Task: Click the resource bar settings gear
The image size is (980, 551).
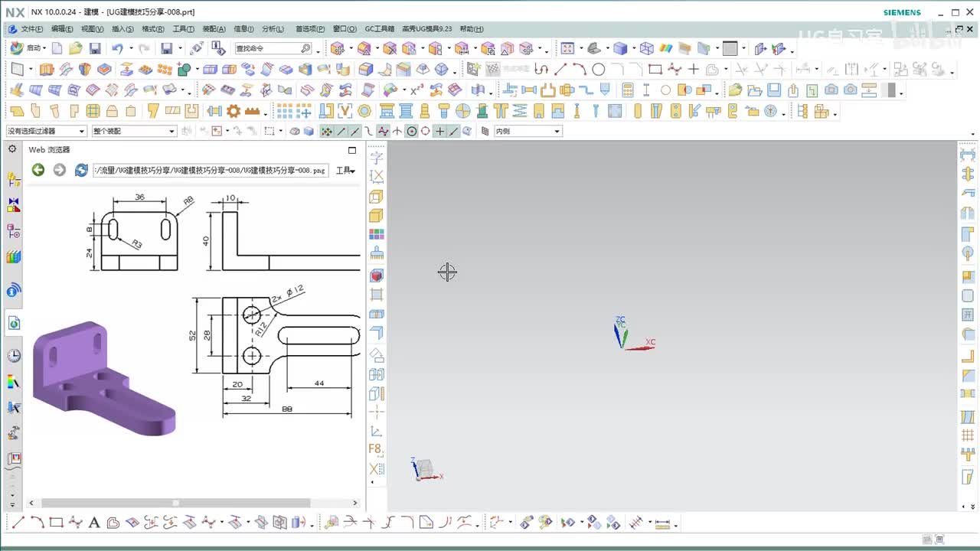Action: click(x=12, y=149)
